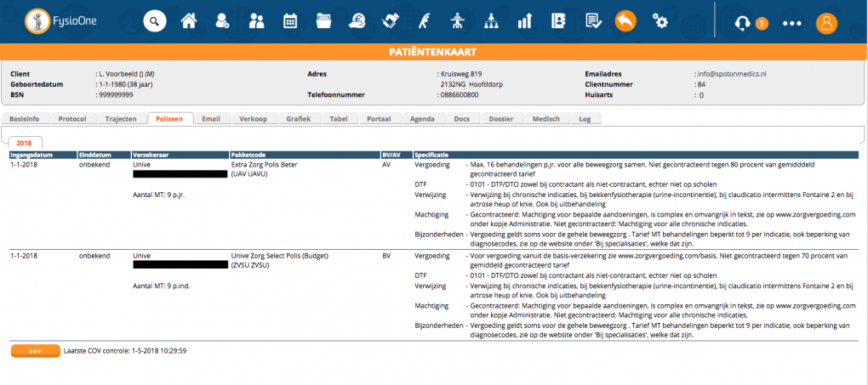Image resolution: width=868 pixels, height=385 pixels.
Task: Click the support headset icon
Action: [742, 23]
